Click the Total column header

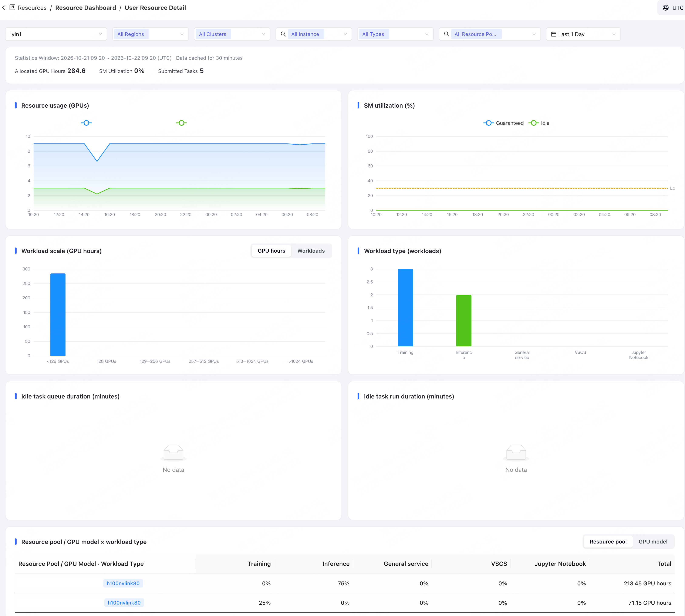point(664,563)
